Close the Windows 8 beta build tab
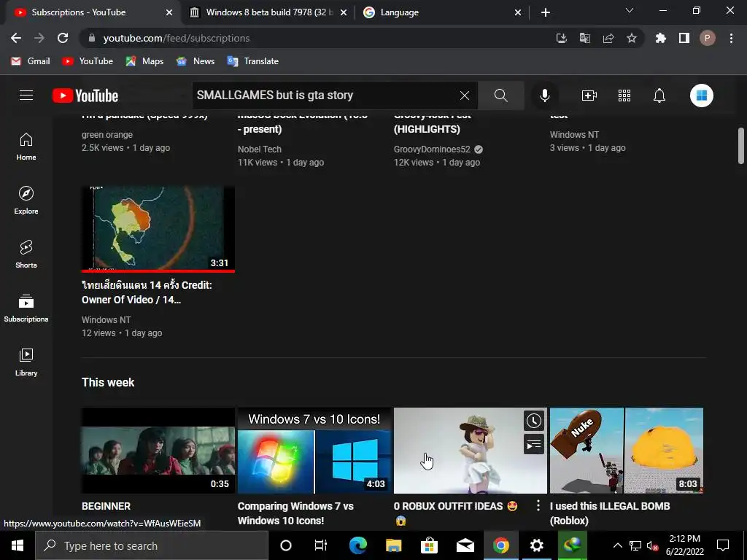 344,12
